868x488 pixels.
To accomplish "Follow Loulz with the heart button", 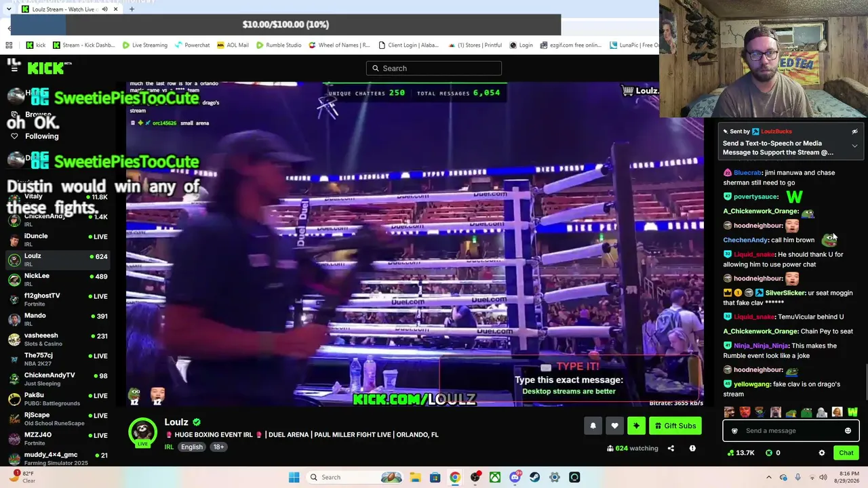I will coord(614,426).
